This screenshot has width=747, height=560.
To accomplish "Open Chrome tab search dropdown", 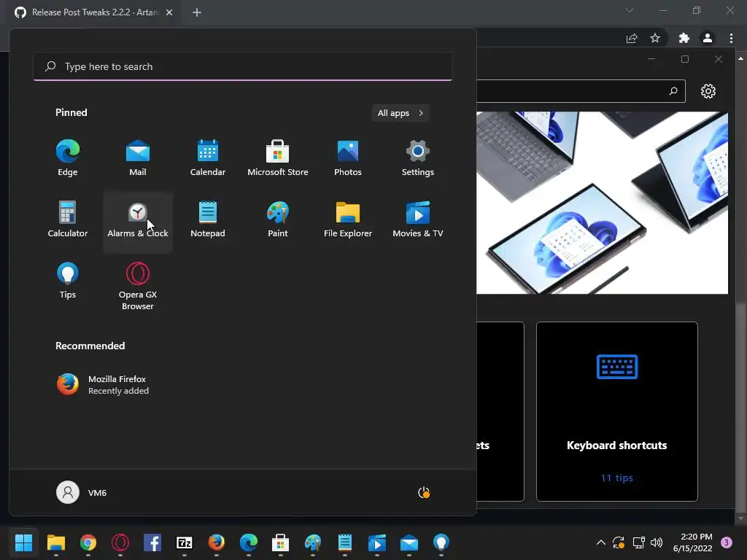I will point(630,10).
